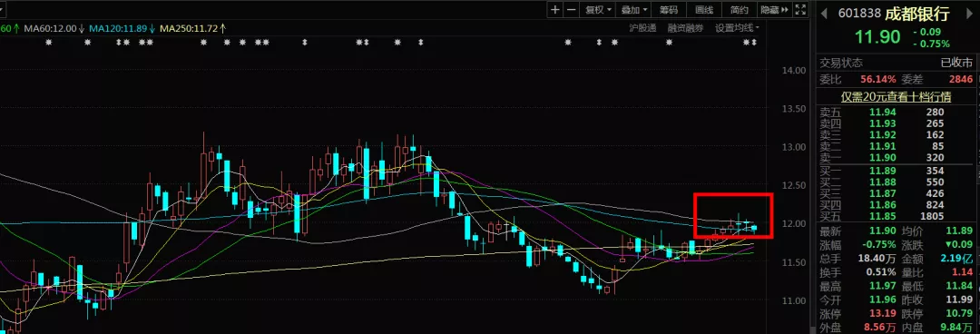Open the 叠加 overlay dropdown
The width and height of the screenshot is (980, 334).
[x=633, y=9]
